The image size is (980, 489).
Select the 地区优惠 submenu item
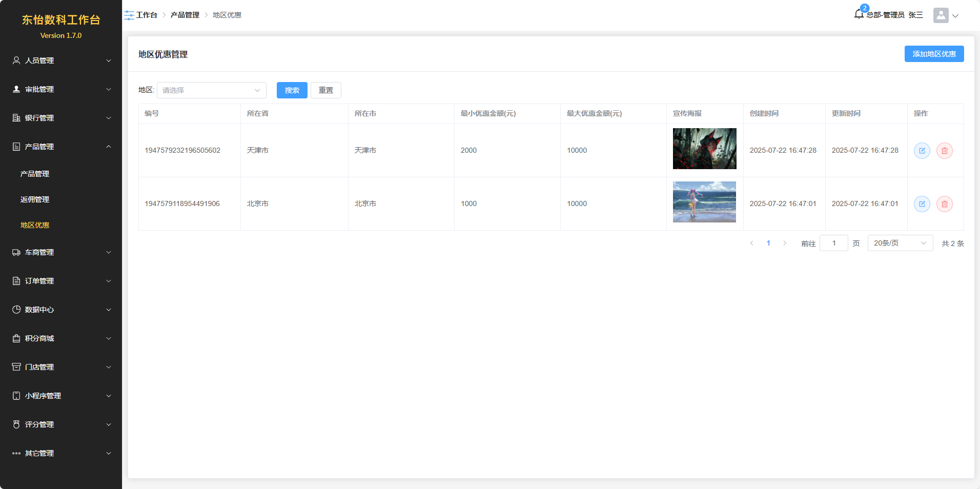35,225
